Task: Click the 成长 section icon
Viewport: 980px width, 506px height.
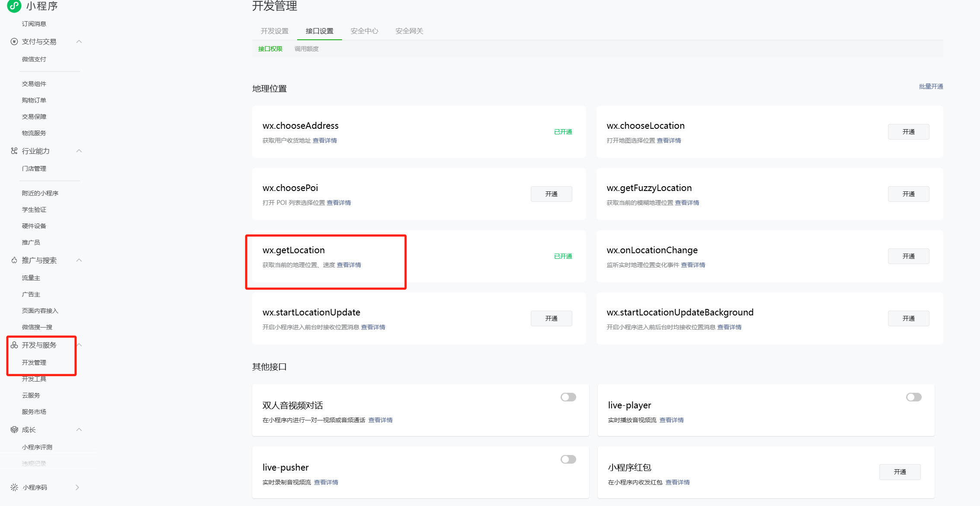Action: coord(14,430)
